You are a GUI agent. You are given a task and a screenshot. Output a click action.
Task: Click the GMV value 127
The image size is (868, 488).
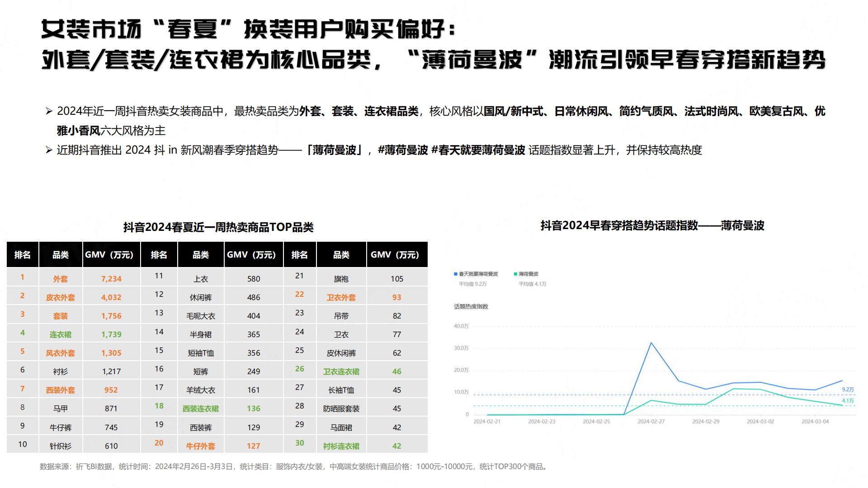click(x=254, y=446)
